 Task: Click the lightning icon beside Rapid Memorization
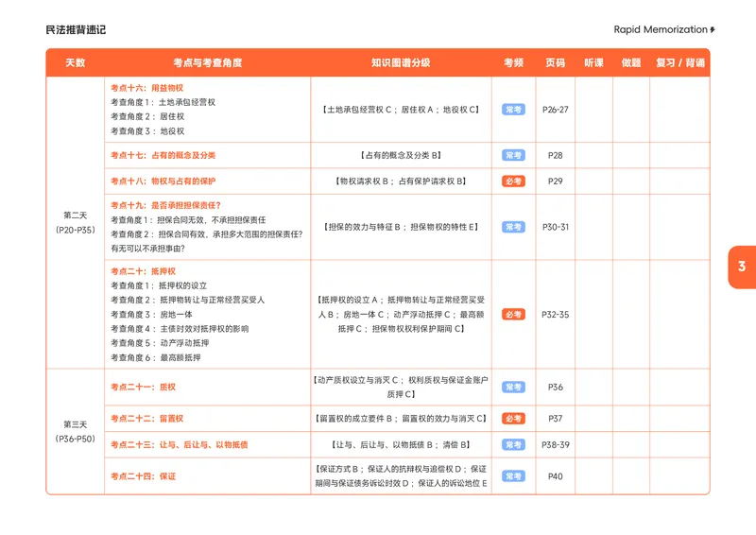pos(713,30)
